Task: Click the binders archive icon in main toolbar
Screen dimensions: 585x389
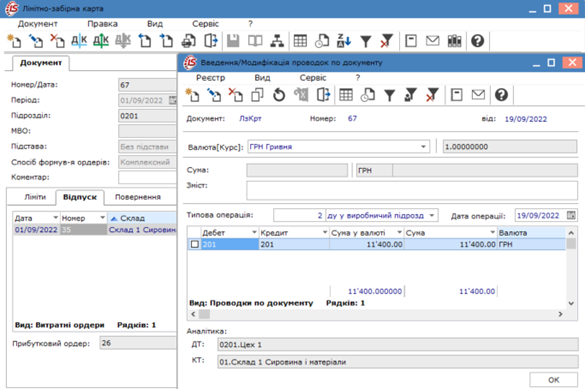Action: [x=454, y=41]
